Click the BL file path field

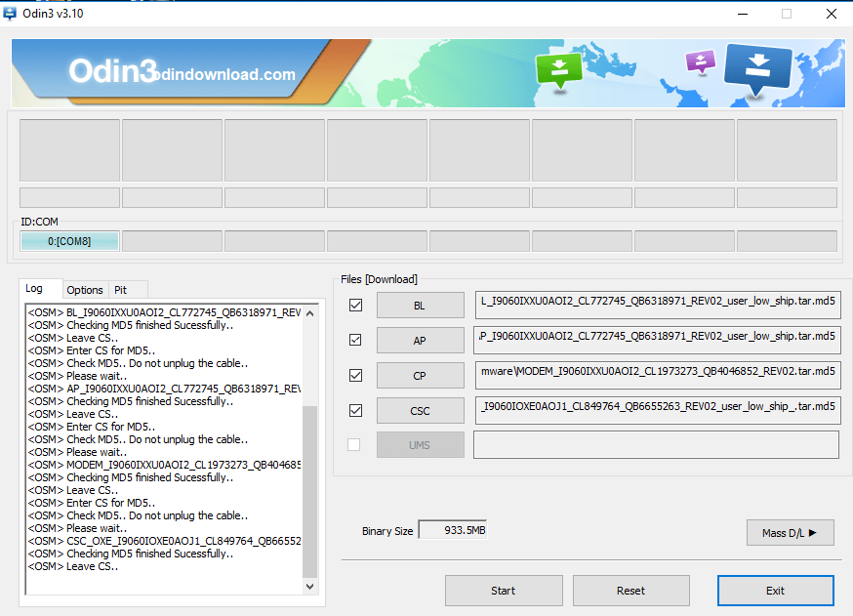coord(658,306)
